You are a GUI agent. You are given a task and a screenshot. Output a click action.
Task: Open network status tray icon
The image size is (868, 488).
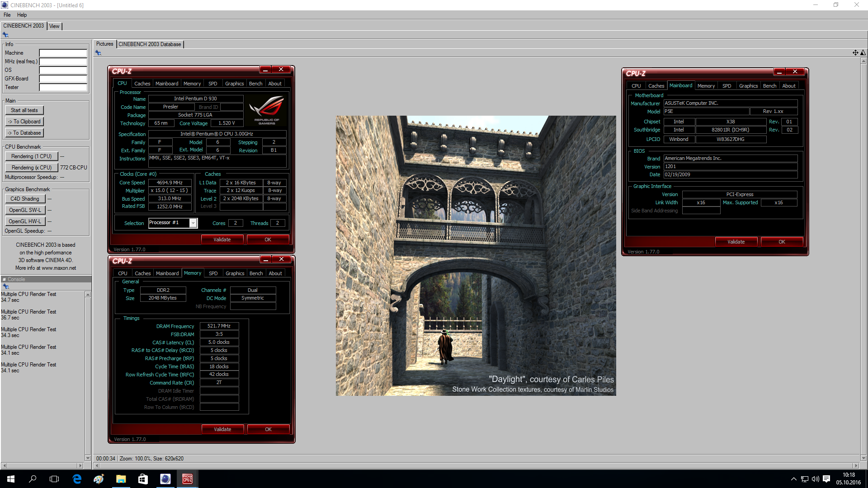[x=805, y=479]
